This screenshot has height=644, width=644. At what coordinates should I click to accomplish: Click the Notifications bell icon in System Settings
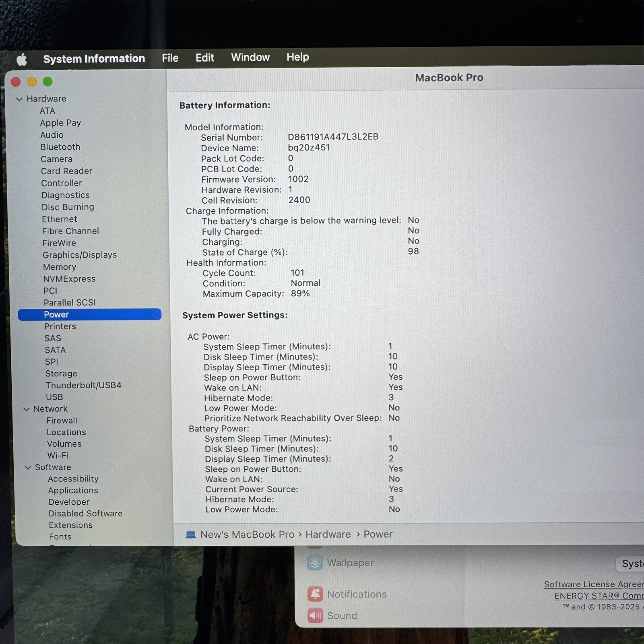315,594
